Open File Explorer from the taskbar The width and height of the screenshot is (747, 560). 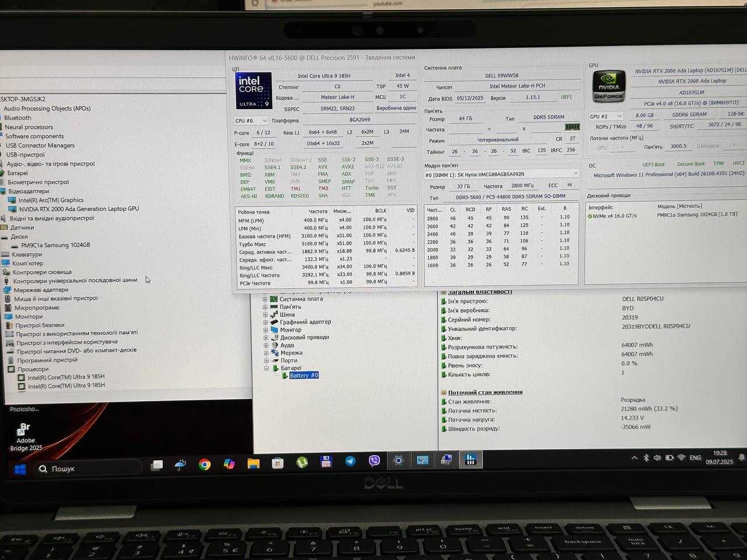(x=253, y=464)
